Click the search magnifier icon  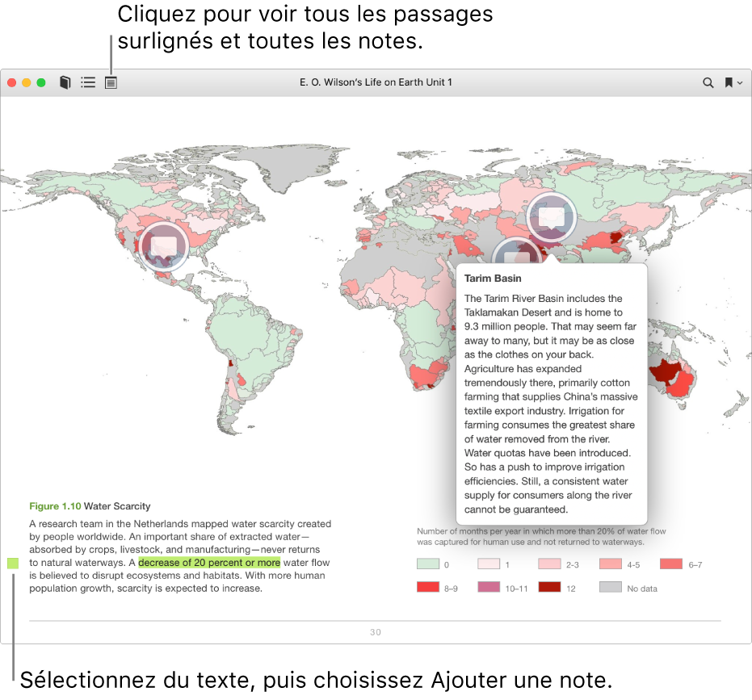pos(708,82)
